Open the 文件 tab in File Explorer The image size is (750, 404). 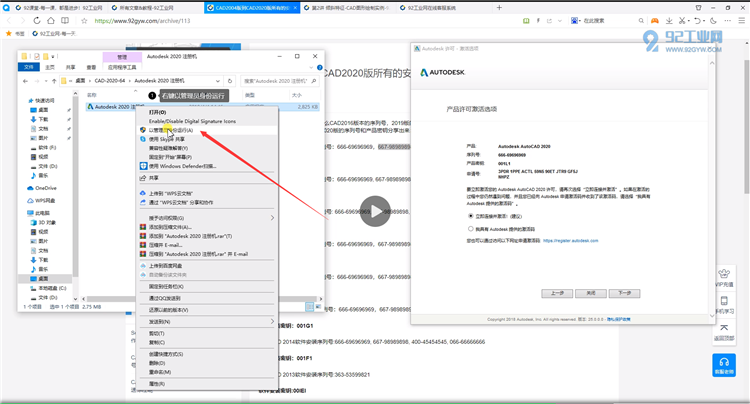coord(29,67)
